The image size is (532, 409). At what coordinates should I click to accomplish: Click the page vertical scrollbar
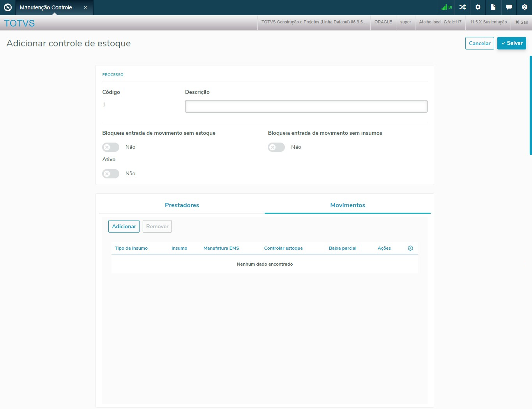pyautogui.click(x=530, y=105)
